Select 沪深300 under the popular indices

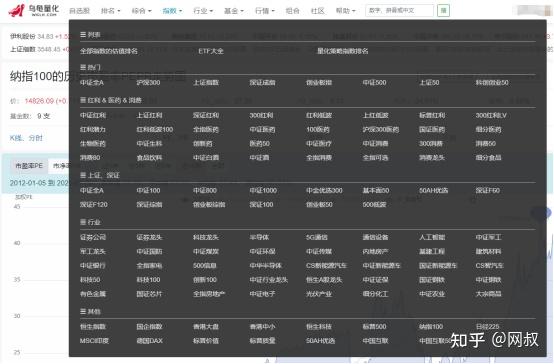click(148, 82)
